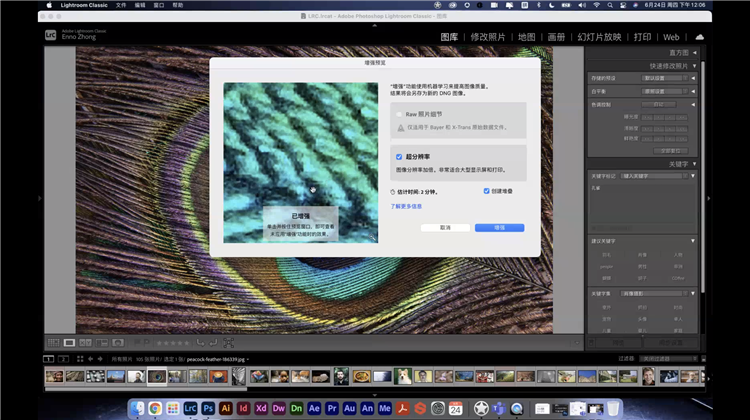Select peacock feather thumbnail in filmstrip
This screenshot has width=750, height=420.
tap(156, 376)
